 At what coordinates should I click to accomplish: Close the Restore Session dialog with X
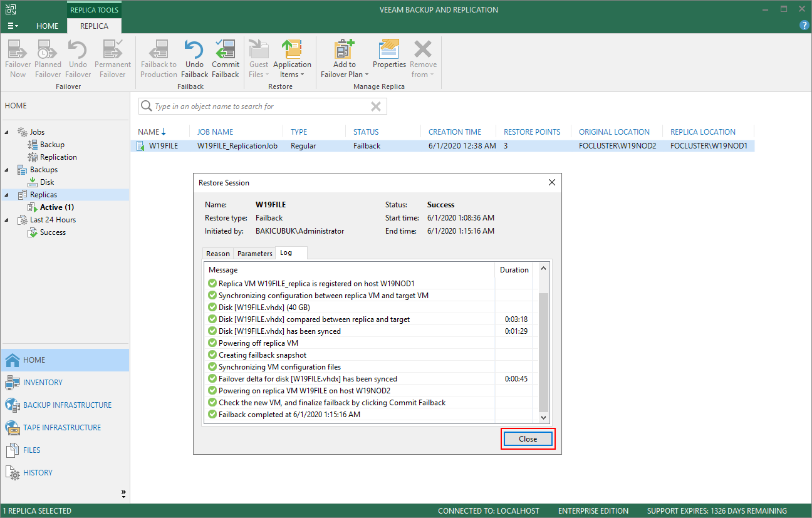point(552,183)
